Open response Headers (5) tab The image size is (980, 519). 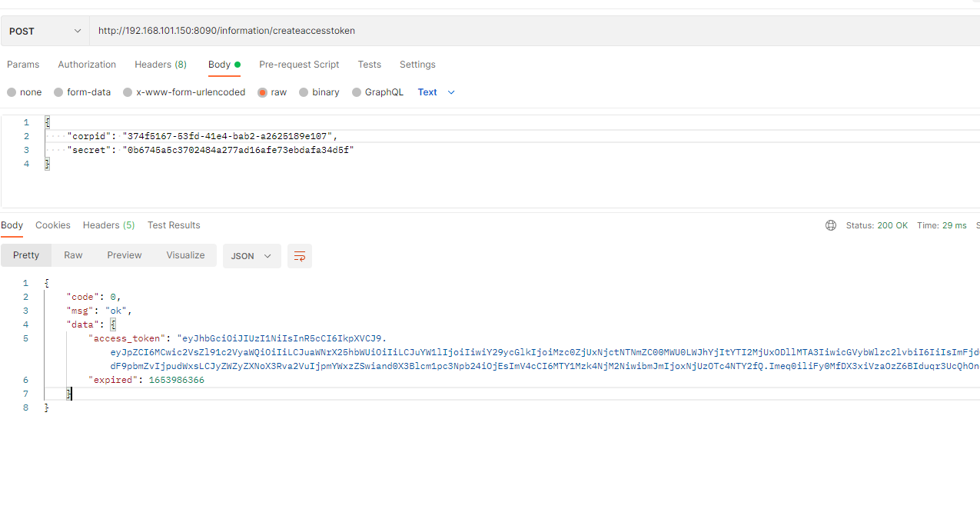click(109, 225)
